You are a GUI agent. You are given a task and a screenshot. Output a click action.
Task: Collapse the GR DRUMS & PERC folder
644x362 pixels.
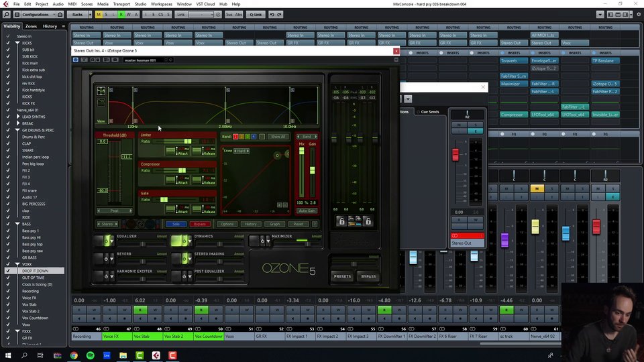point(17,130)
